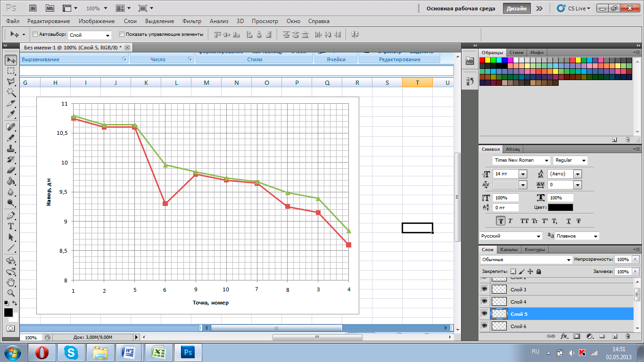
Task: Launch Mini Bridge from the top bar
Action: 50,8
